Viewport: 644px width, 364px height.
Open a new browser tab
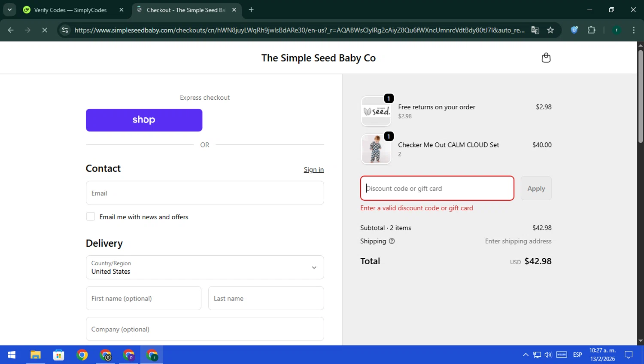click(x=251, y=10)
